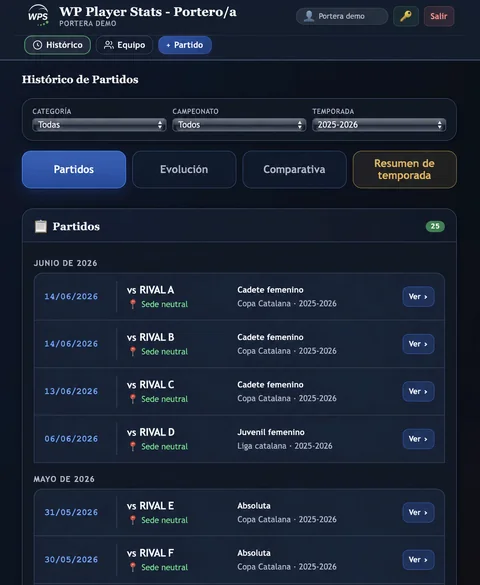This screenshot has height=585, width=480.
Task: Click the vs RIVAL B match title
Action: coord(150,337)
